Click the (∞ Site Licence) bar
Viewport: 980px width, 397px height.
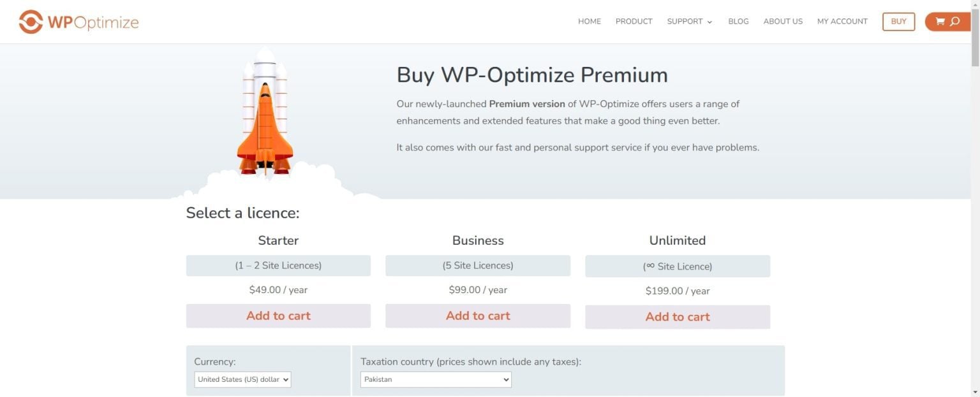click(x=677, y=266)
